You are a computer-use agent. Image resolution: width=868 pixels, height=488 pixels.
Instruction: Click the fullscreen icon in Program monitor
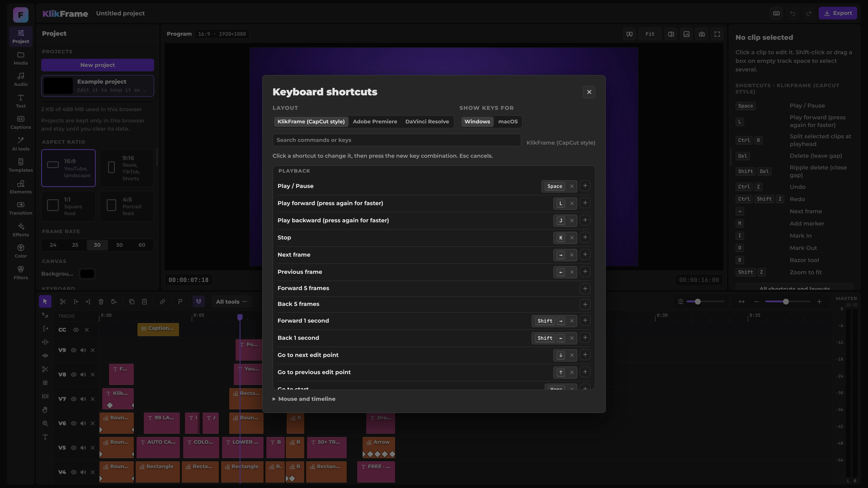(x=717, y=34)
